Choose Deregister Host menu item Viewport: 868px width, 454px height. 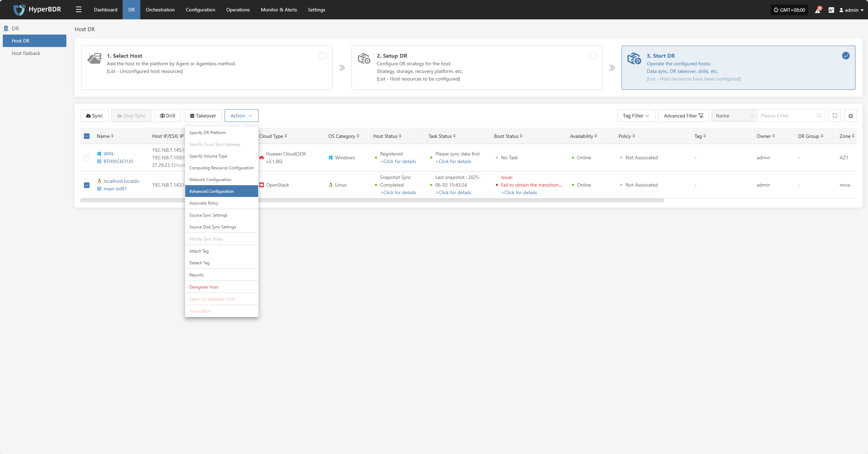(x=221, y=287)
